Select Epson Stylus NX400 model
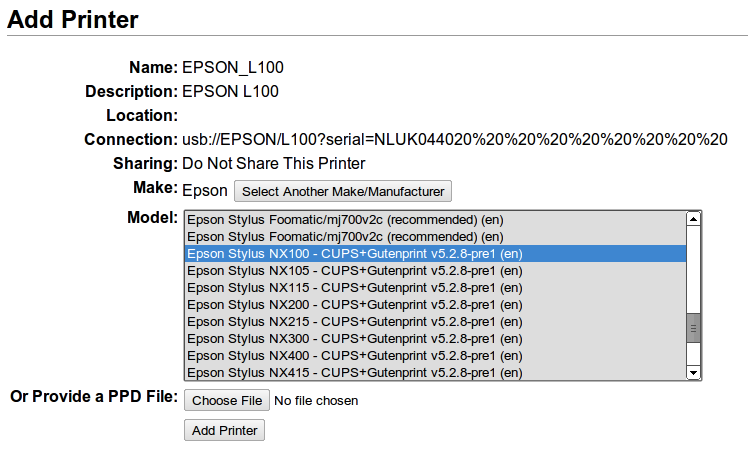The height and width of the screenshot is (457, 748). point(435,356)
